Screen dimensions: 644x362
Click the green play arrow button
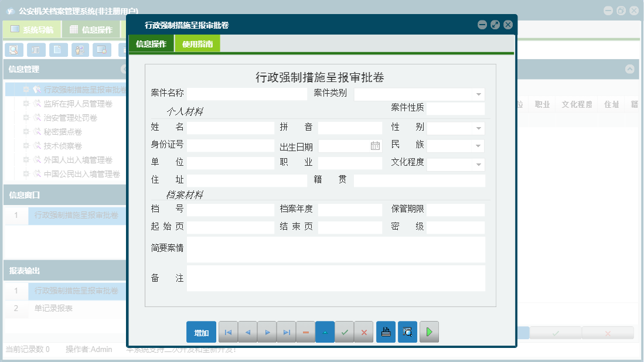click(x=429, y=332)
